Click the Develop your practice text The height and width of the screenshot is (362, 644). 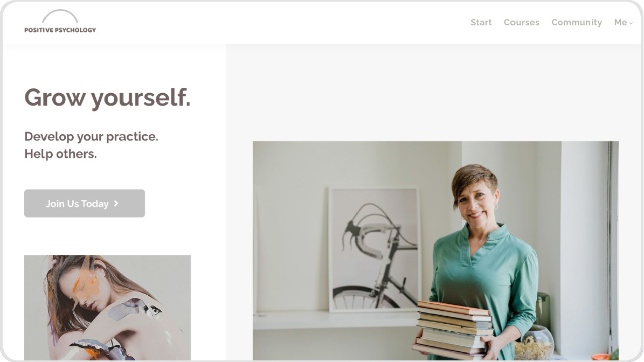tap(91, 136)
